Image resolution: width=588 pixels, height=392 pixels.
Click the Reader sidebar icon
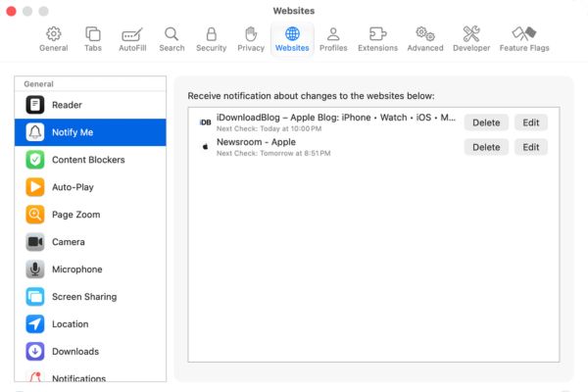pos(35,105)
